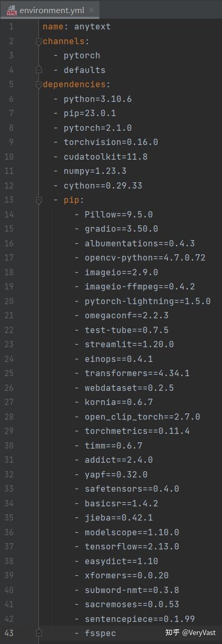The height and width of the screenshot is (644, 222).
Task: Click the xformers==0.0.20 line
Action: click(x=121, y=576)
